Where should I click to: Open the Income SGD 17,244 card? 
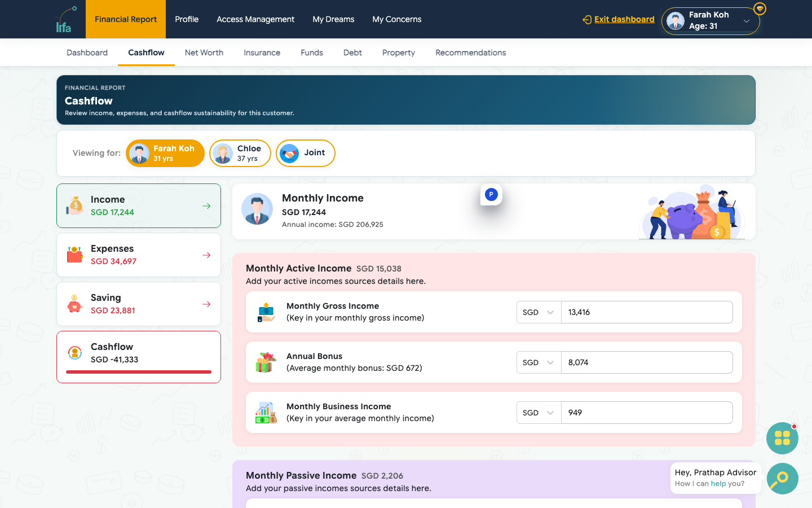pos(139,205)
